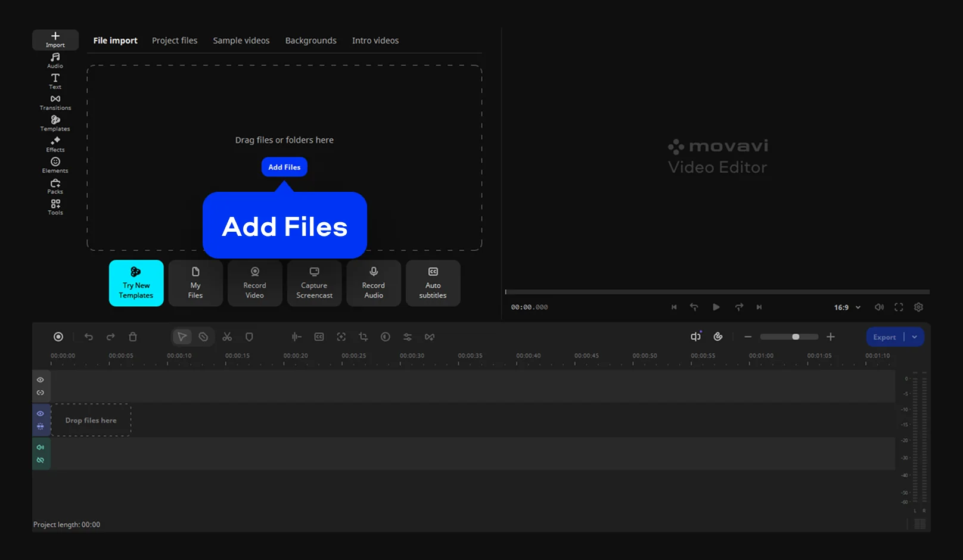Click the player volume speaker icon
The image size is (963, 560).
[x=879, y=307]
